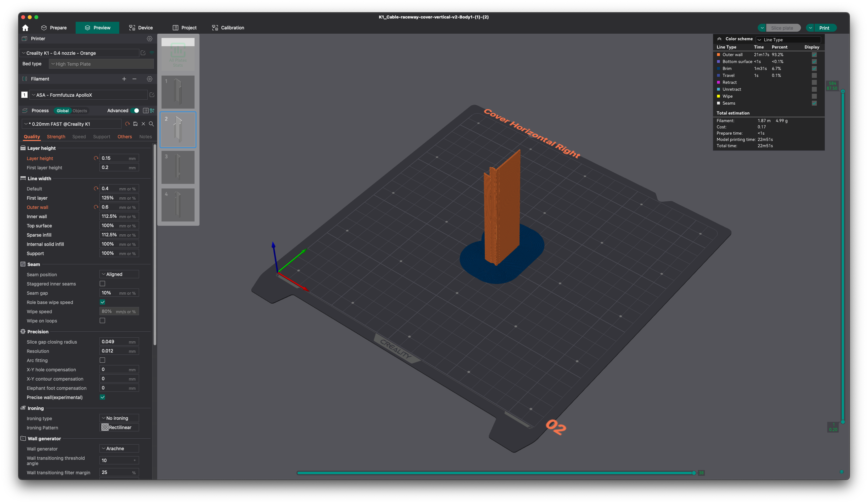
Task: Click filament edit pencil icon
Action: pos(151,95)
